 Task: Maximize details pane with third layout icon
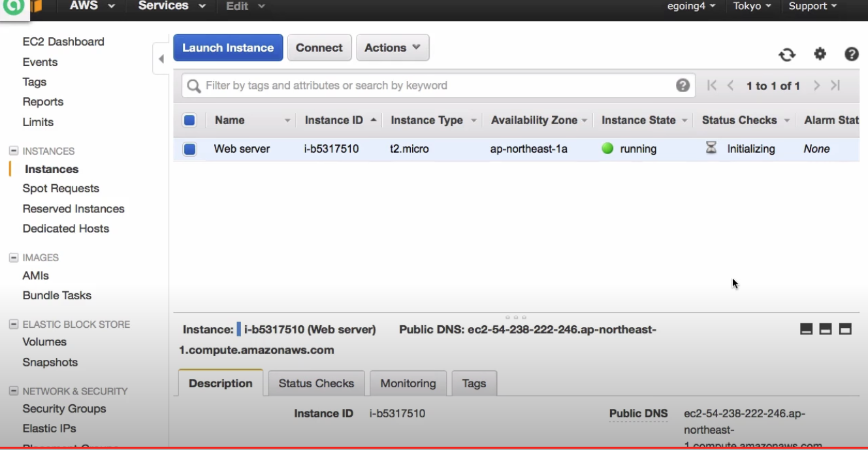[845, 329]
